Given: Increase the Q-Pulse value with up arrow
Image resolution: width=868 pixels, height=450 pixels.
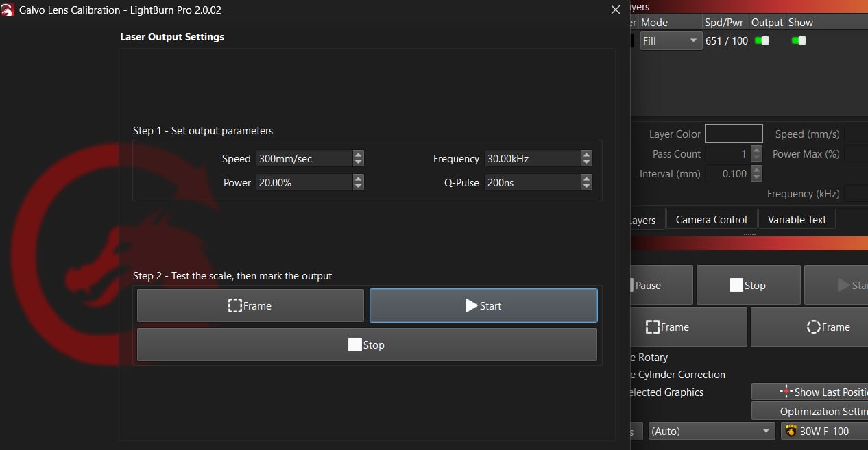Looking at the screenshot, I should click(586, 179).
